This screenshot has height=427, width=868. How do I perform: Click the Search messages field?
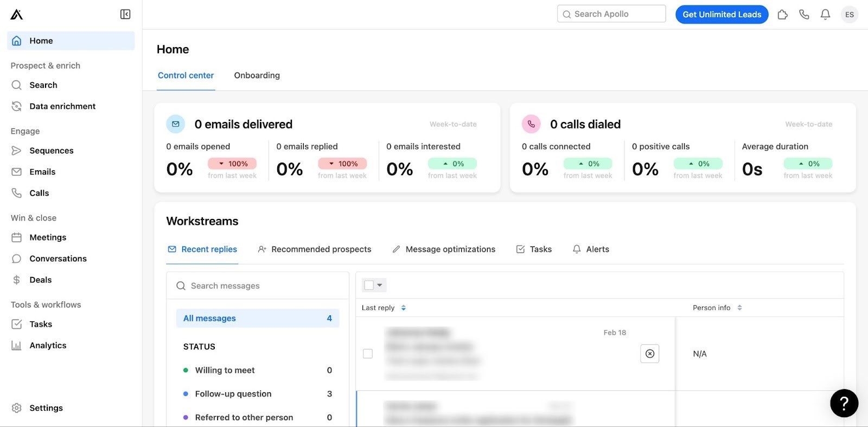click(258, 286)
